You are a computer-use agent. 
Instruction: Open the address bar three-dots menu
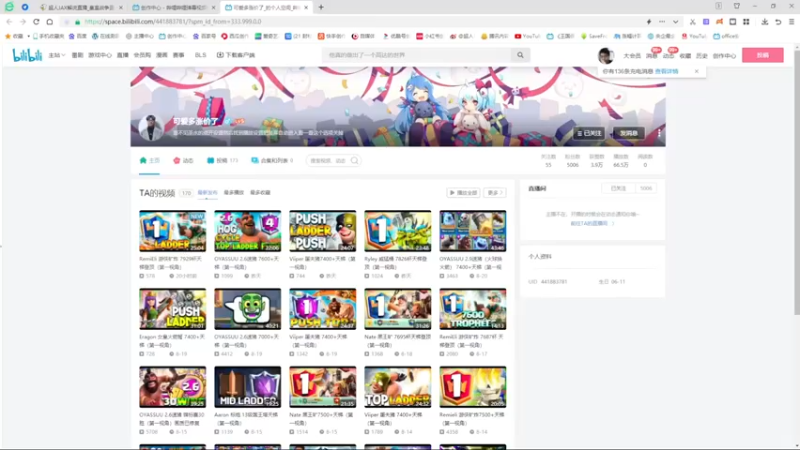[x=662, y=22]
